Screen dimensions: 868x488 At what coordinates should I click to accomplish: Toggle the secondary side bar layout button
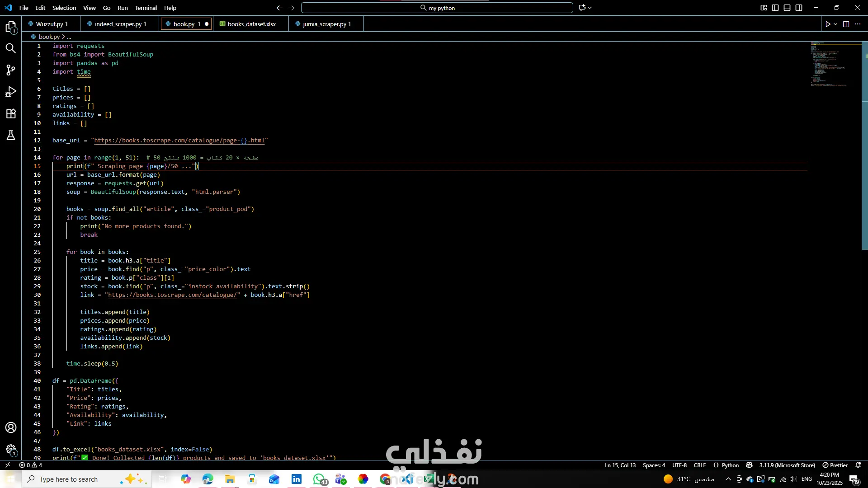799,8
